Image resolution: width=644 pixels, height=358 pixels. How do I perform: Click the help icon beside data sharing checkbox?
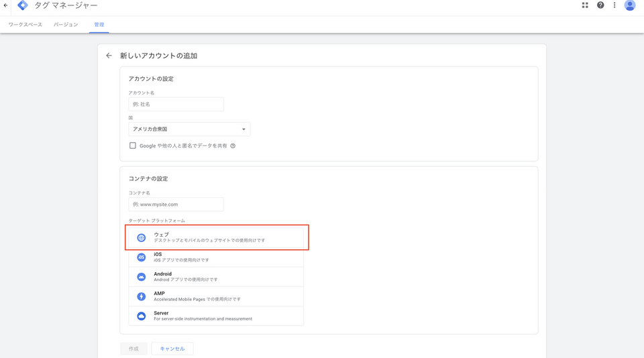point(233,145)
